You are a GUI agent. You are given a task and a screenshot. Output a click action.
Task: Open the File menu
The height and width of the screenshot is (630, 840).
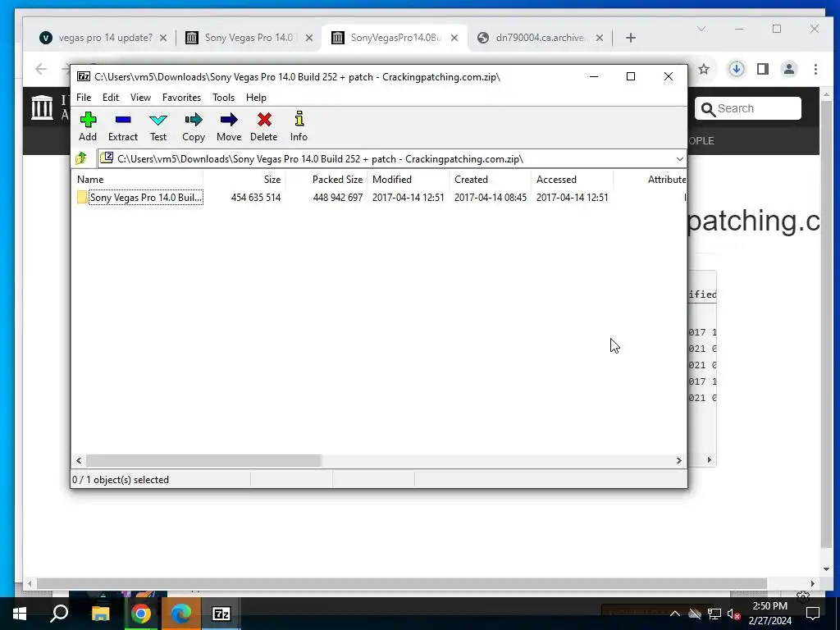point(84,98)
